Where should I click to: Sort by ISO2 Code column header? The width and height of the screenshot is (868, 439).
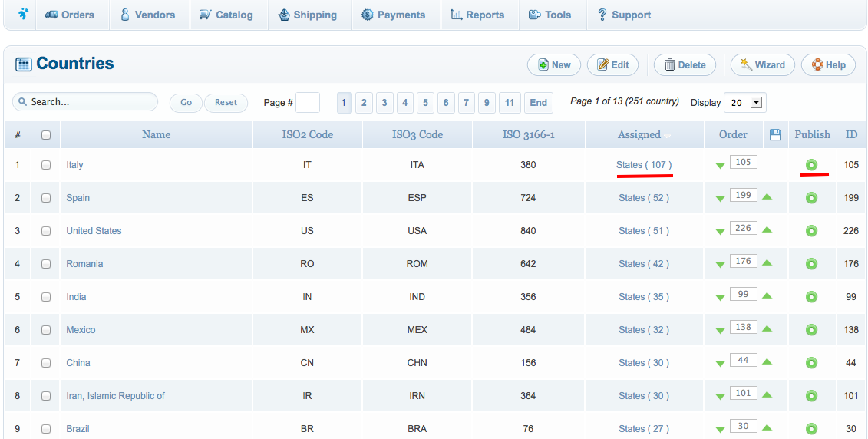307,134
